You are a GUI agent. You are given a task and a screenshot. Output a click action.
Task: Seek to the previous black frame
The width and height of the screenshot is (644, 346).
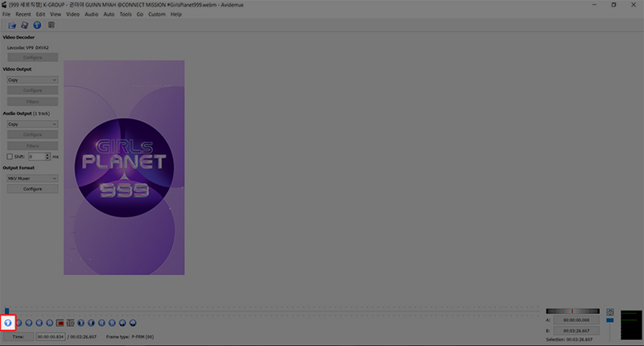[x=81, y=323]
